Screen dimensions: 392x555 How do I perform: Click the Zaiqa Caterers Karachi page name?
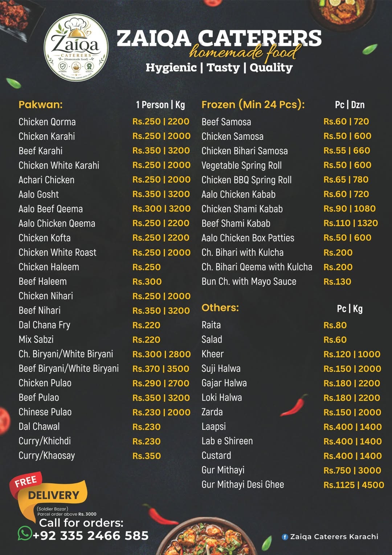tap(334, 537)
